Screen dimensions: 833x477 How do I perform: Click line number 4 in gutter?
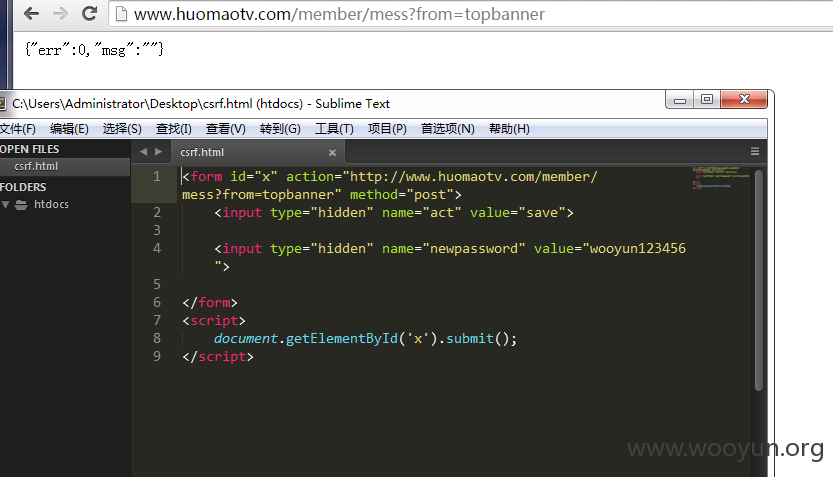click(x=157, y=248)
